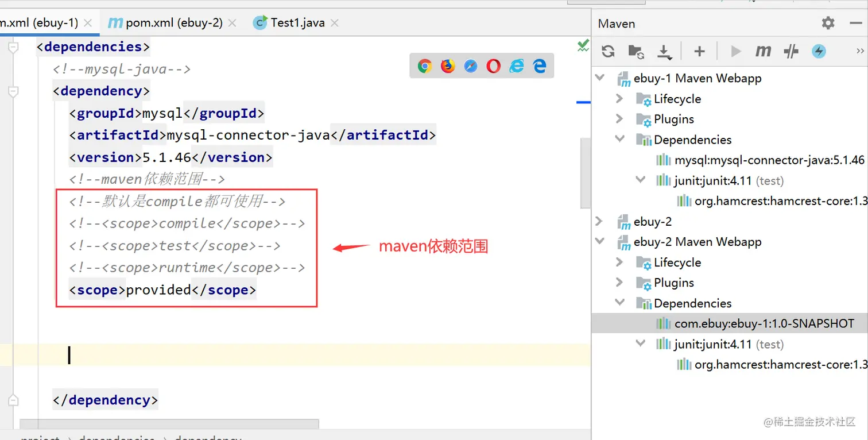Close the pom.xml (ebuy-1) tab
The height and width of the screenshot is (440, 868).
pyautogui.click(x=88, y=23)
